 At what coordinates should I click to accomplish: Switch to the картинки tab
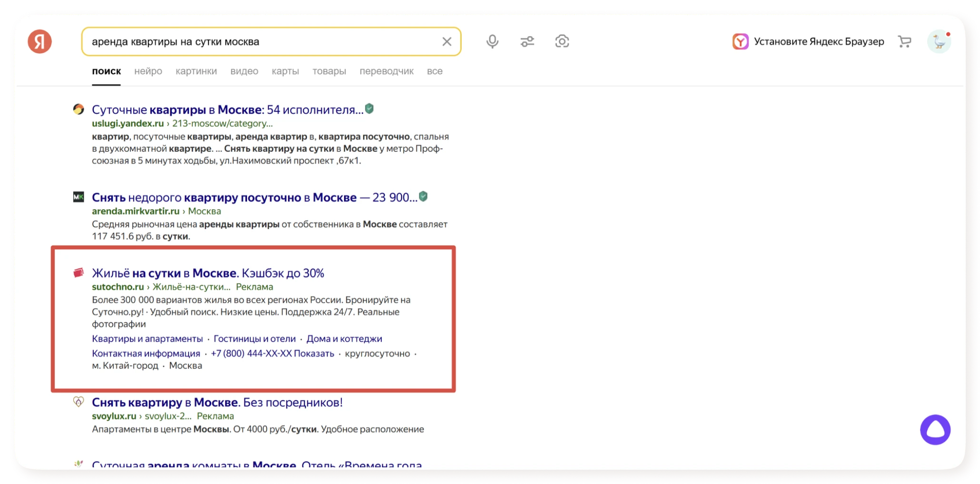pyautogui.click(x=196, y=71)
